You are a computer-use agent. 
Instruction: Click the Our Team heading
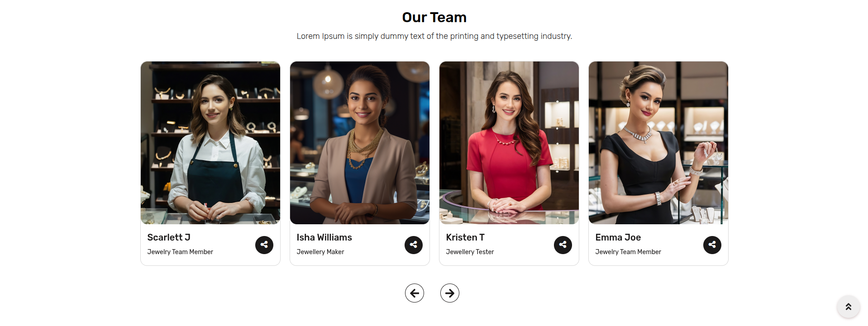[434, 17]
